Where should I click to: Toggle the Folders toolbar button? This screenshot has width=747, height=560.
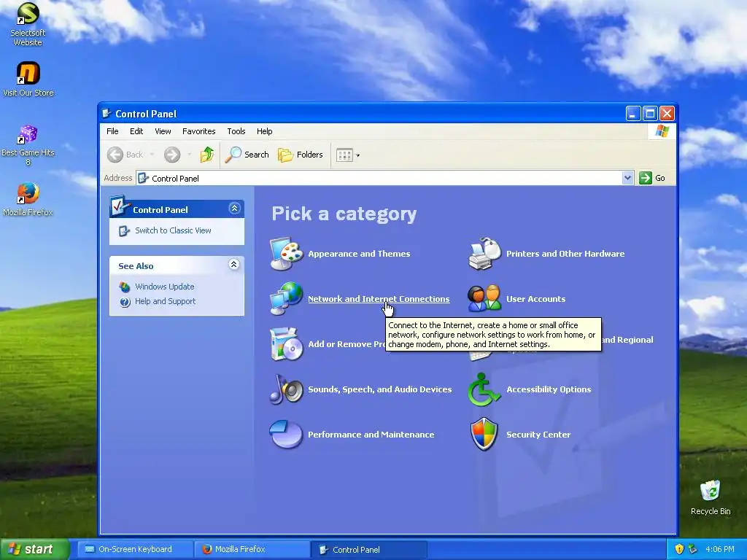click(301, 155)
